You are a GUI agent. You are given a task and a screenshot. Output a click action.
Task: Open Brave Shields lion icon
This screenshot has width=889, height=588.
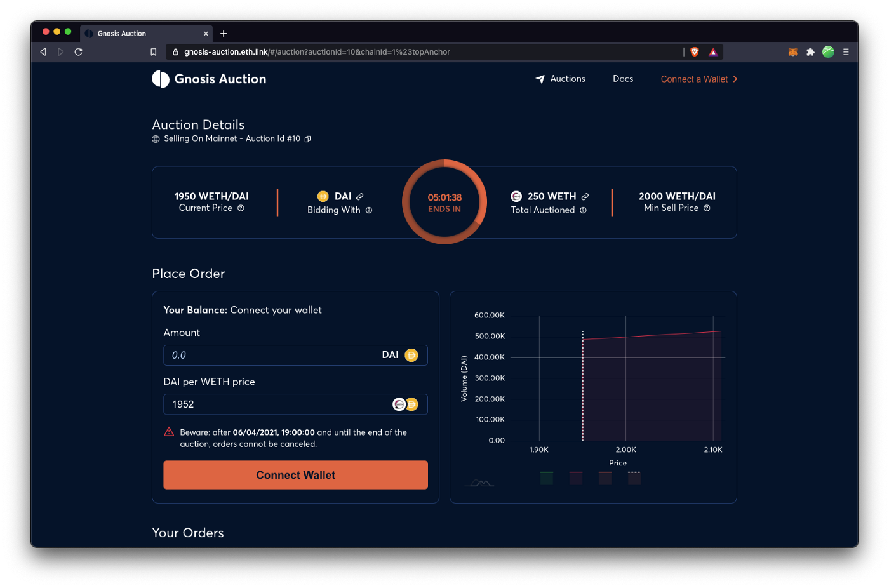[x=695, y=52]
